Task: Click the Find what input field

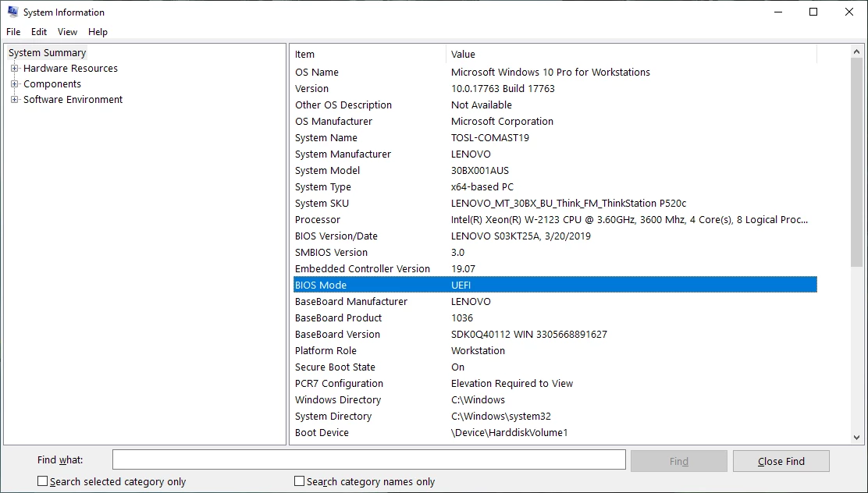Action: (368, 459)
